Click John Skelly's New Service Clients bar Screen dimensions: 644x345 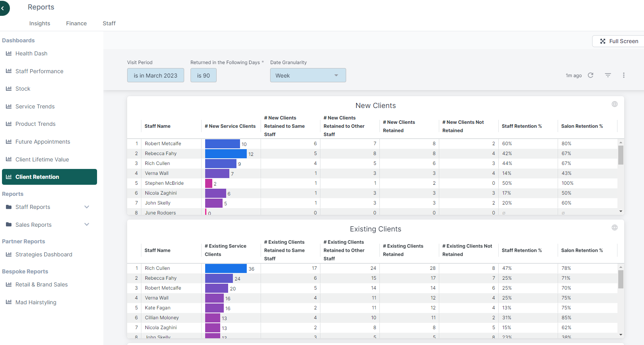[214, 203]
